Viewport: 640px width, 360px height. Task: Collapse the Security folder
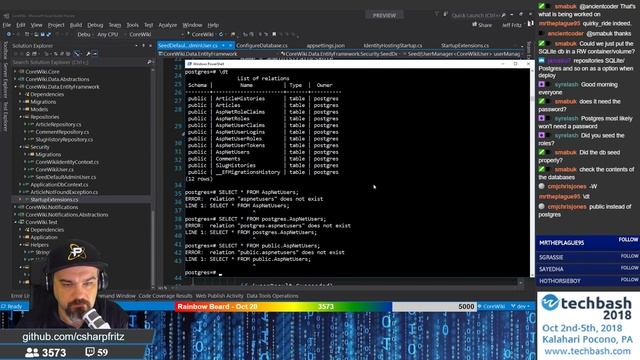(20, 147)
